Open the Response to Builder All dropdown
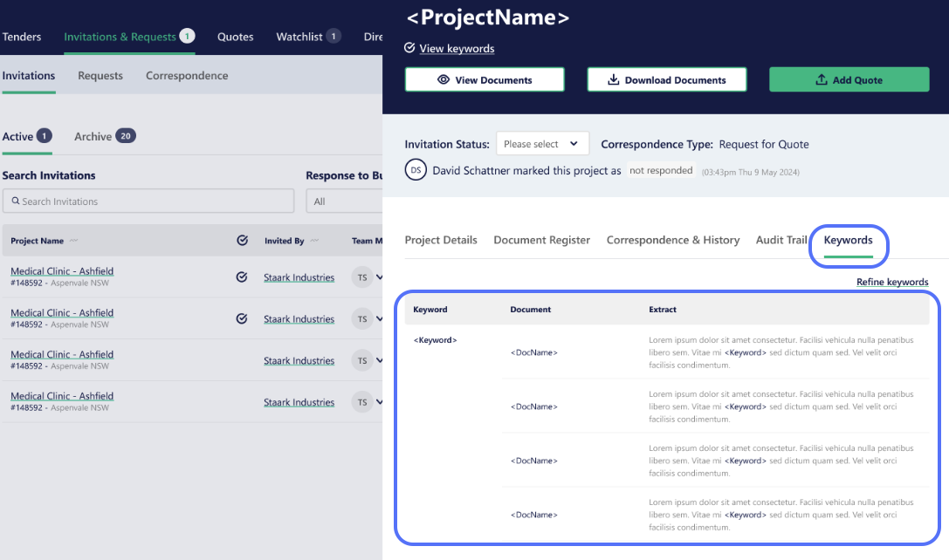 [x=344, y=201]
